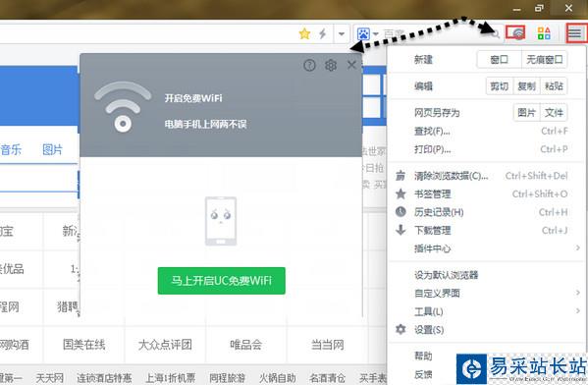
Task: Open the address bar dropdown arrow
Action: (x=342, y=33)
